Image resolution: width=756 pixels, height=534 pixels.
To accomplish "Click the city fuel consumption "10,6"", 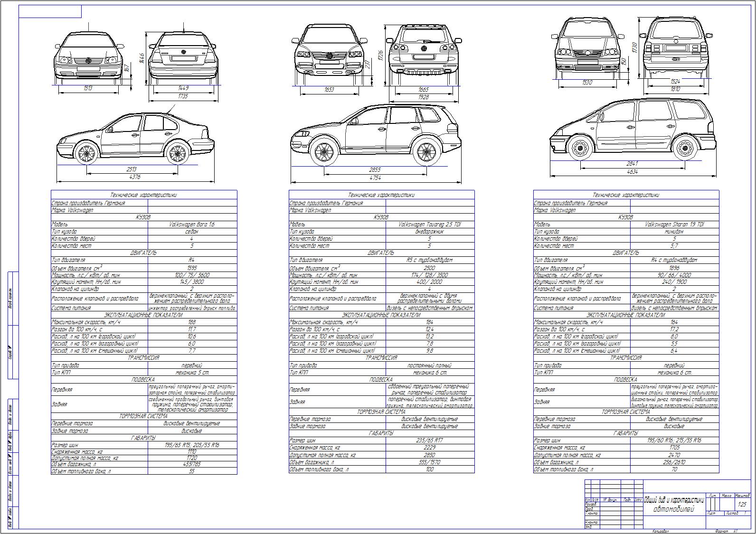I will [x=192, y=336].
